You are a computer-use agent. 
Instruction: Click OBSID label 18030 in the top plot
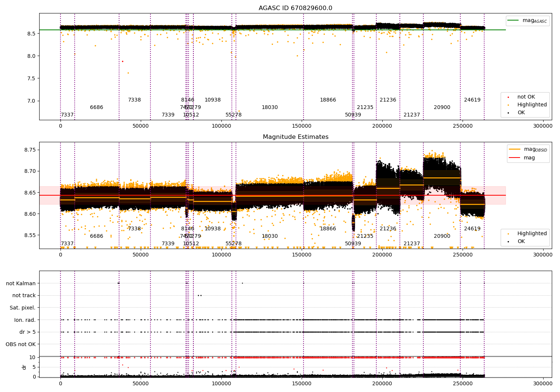point(270,108)
